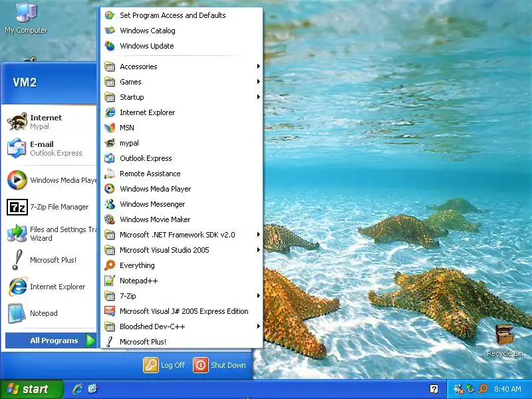532x399 pixels.
Task: Click the MSN butterfly icon
Action: coord(110,128)
